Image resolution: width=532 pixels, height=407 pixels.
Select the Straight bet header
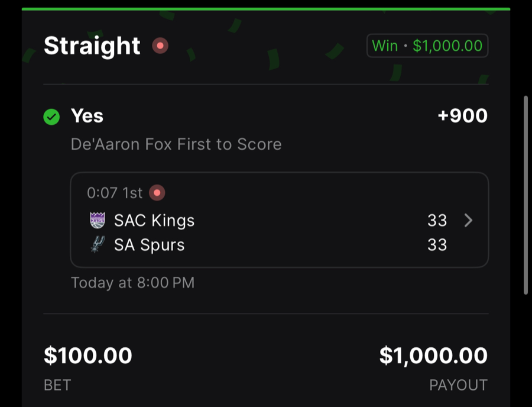pyautogui.click(x=92, y=46)
